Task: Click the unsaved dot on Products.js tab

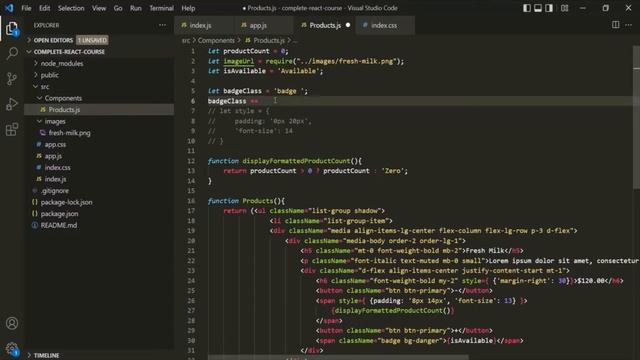Action: click(x=348, y=25)
